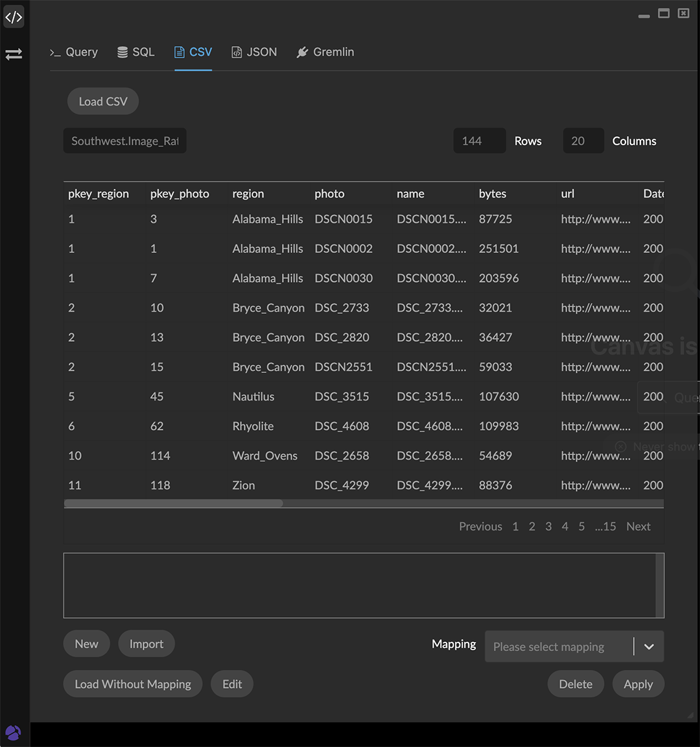Maximize the panel window
The height and width of the screenshot is (747, 700).
point(664,14)
